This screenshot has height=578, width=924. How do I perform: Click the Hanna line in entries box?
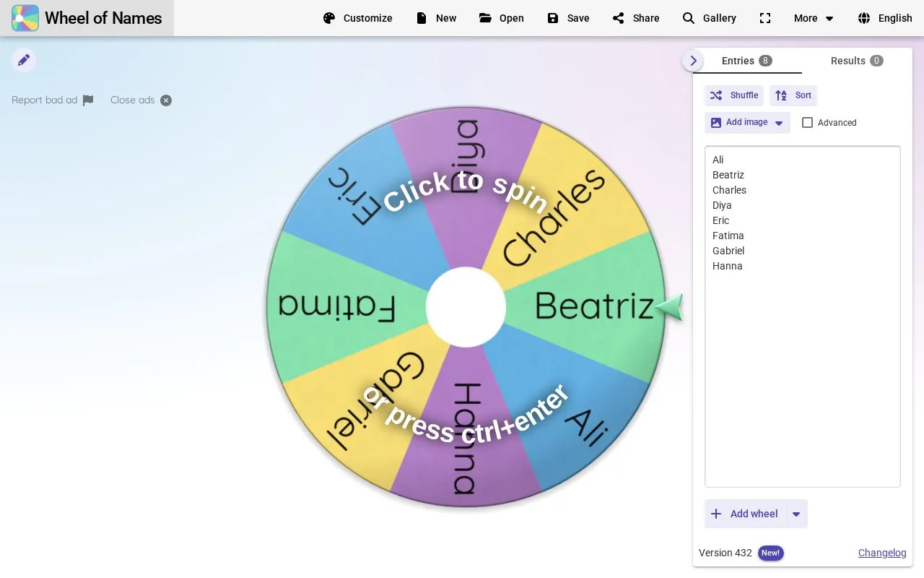click(728, 266)
